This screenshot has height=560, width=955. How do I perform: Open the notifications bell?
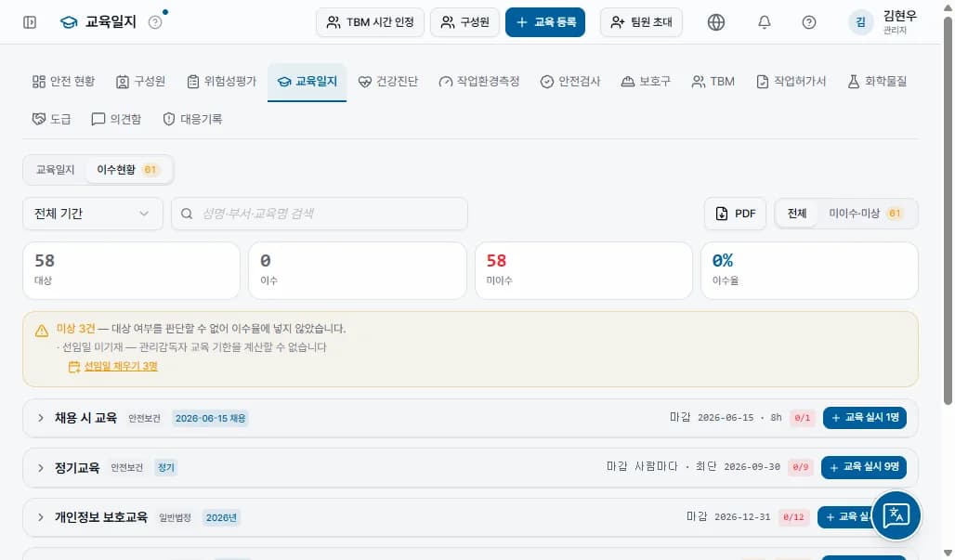[x=765, y=22]
